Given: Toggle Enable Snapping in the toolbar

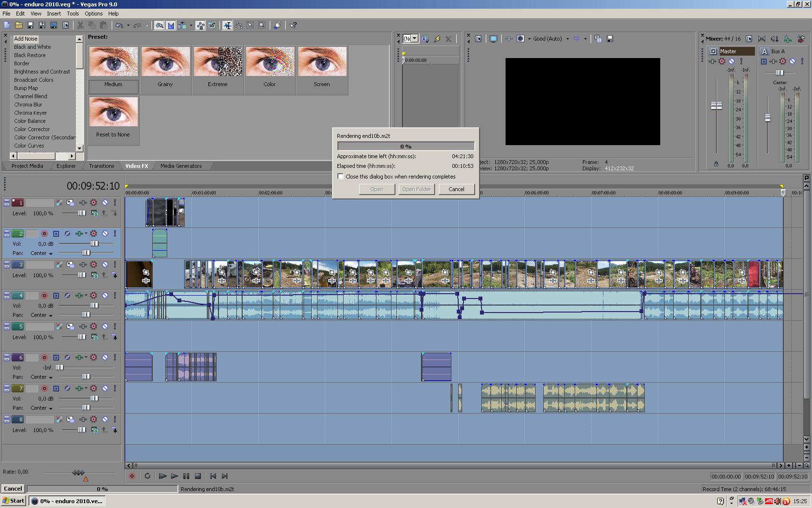Looking at the screenshot, I should (159, 25).
